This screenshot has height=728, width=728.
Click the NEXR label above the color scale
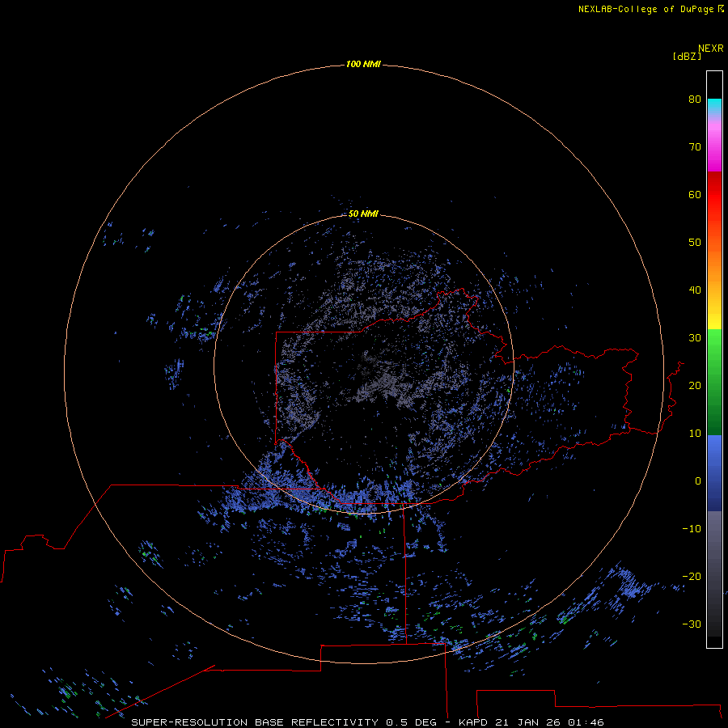click(711, 49)
